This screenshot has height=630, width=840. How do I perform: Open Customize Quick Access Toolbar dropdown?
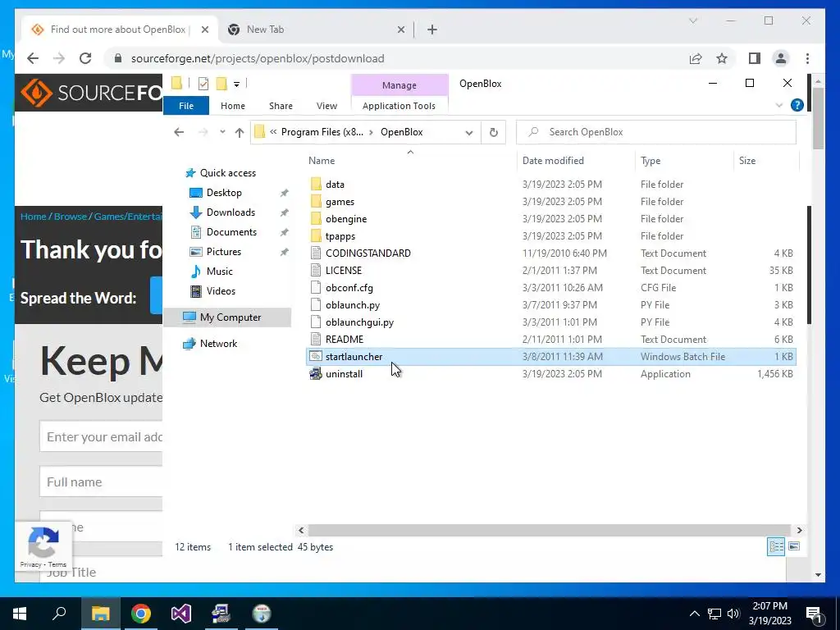coord(236,84)
